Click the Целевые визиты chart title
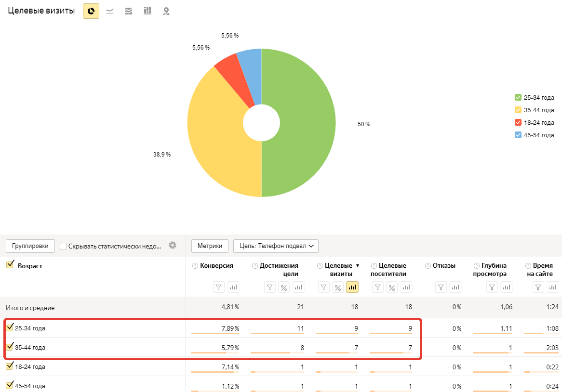 tap(41, 11)
